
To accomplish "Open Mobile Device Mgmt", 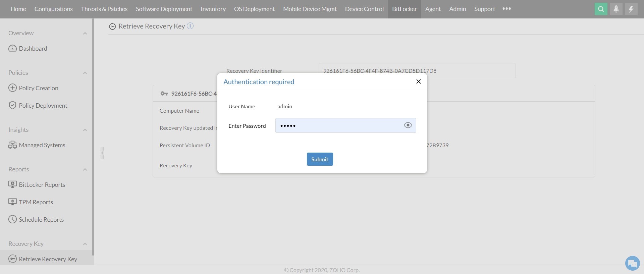I will [x=310, y=9].
